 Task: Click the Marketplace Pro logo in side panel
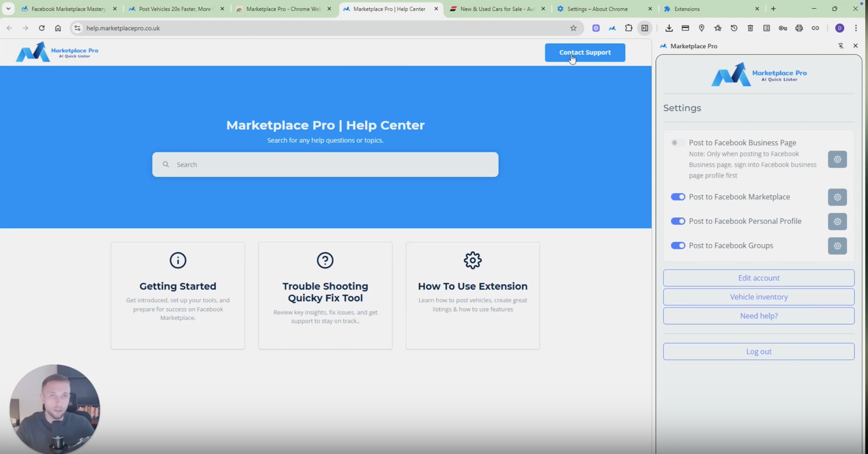coord(758,74)
